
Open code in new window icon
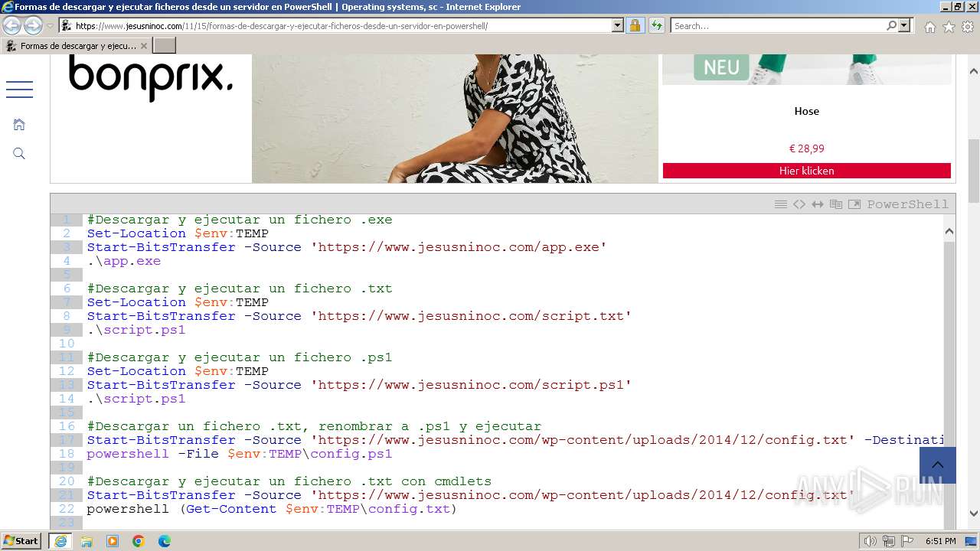click(x=854, y=204)
